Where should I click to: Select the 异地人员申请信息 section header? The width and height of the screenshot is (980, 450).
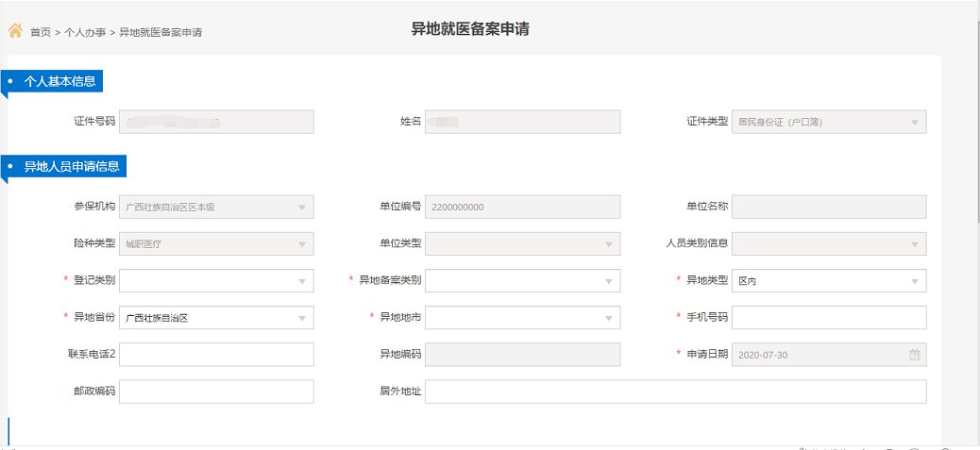point(71,167)
